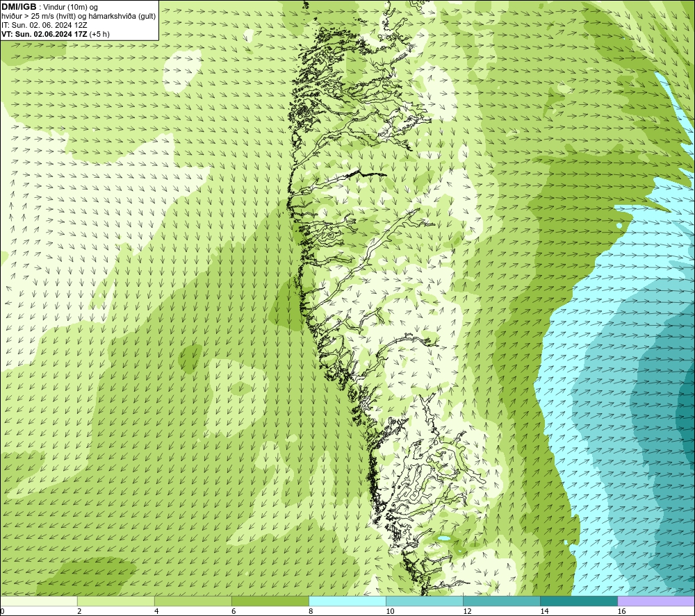Click the scale label '12'
Image resolution: width=695 pixels, height=616 pixels.
tap(467, 612)
